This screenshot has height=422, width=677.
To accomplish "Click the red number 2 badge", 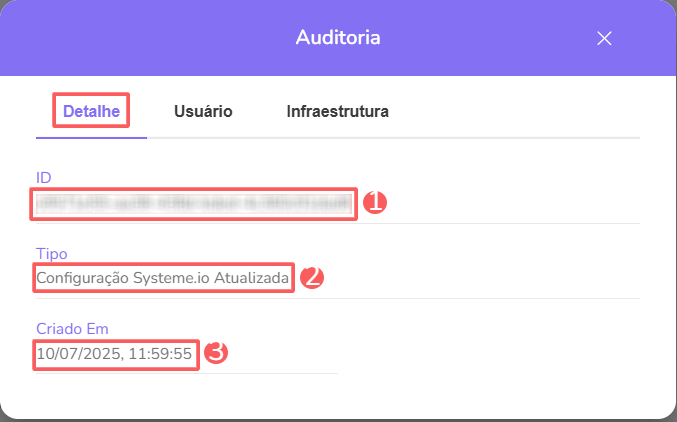I will pos(311,277).
